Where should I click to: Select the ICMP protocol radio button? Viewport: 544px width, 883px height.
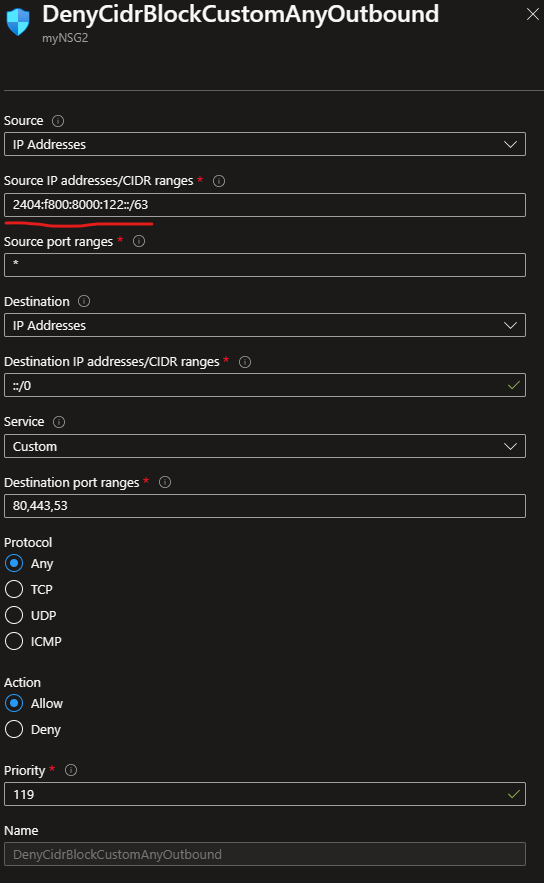[14, 641]
